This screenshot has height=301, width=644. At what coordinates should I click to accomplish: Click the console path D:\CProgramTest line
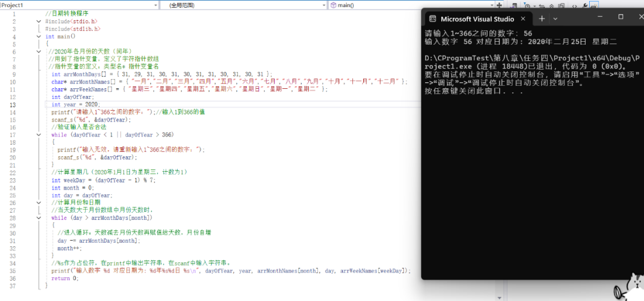pos(532,58)
